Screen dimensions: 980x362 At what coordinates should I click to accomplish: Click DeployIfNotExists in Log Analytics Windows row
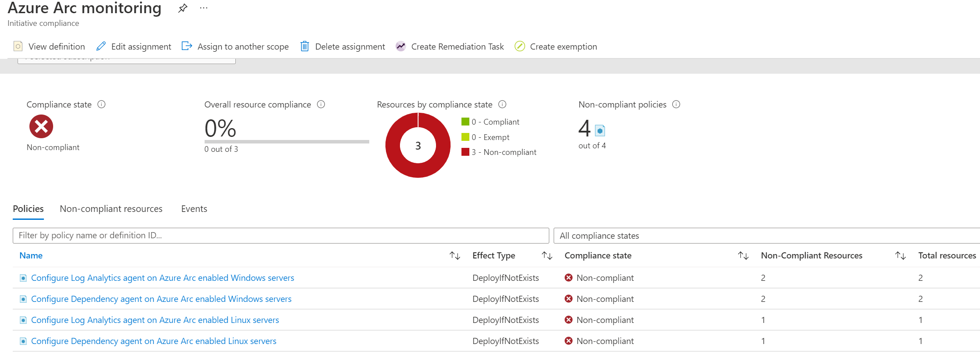[505, 278]
